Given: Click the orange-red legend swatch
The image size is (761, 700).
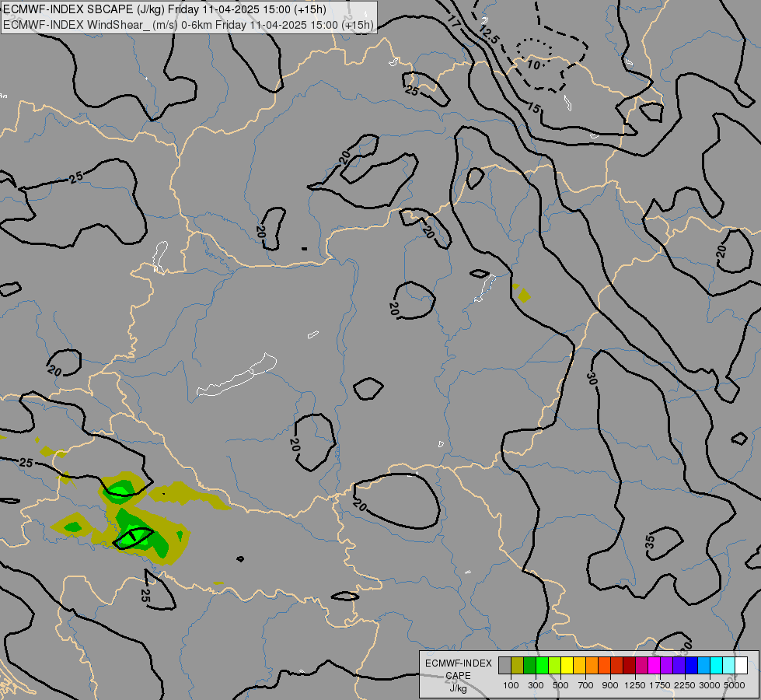Looking at the screenshot, I should (x=604, y=666).
